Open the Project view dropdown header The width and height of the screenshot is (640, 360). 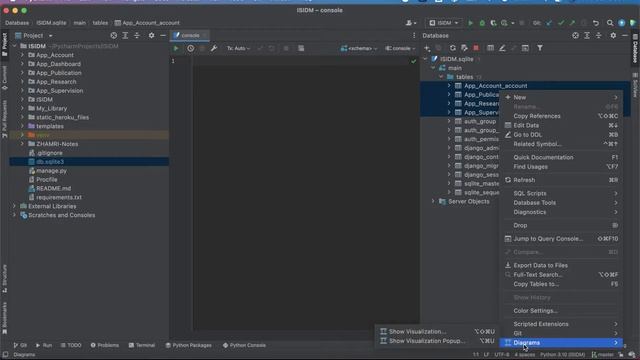[x=34, y=36]
